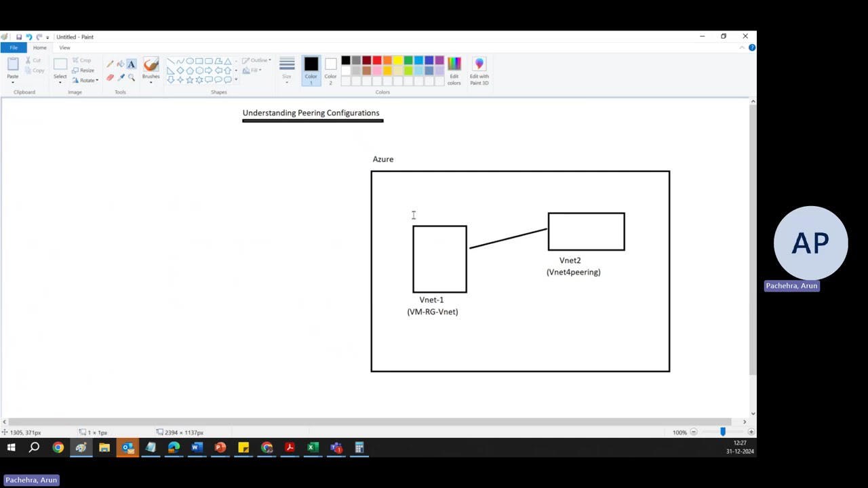This screenshot has height=488, width=868.
Task: Click the Undo arrow in title bar
Action: pos(28,37)
